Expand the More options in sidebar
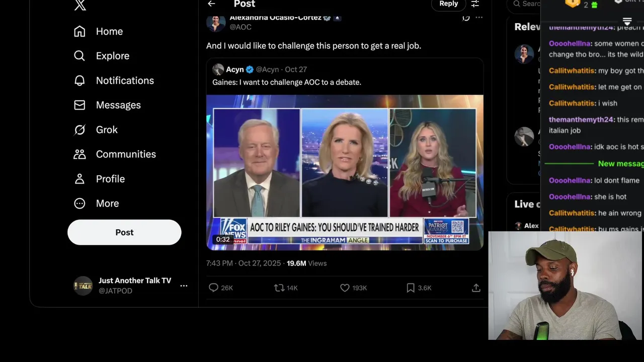This screenshot has height=362, width=644. (79, 204)
